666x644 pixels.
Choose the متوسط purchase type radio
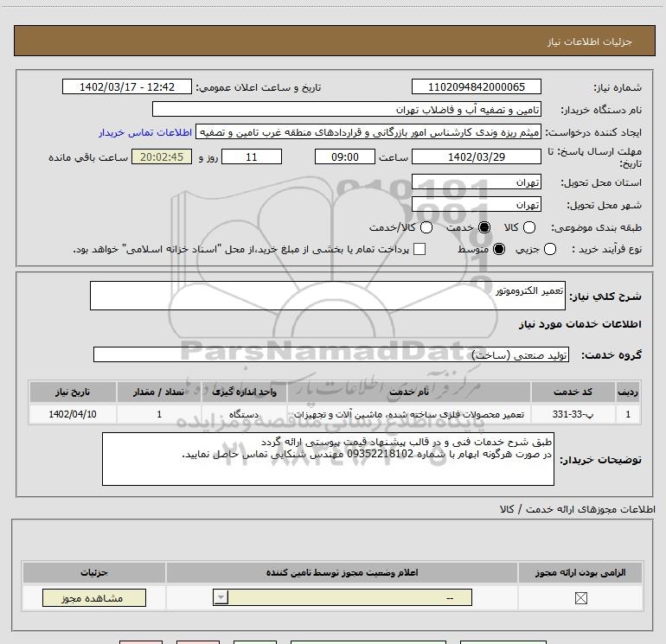coord(499,249)
